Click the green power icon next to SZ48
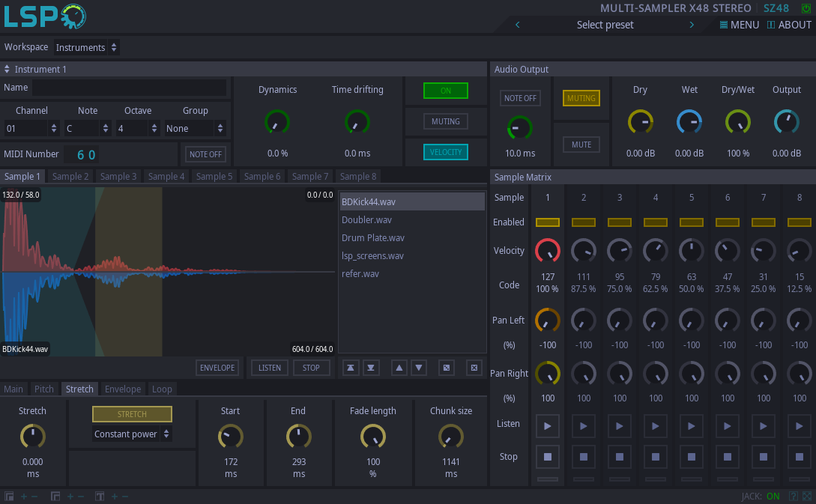The width and height of the screenshot is (816, 504). 806,8
